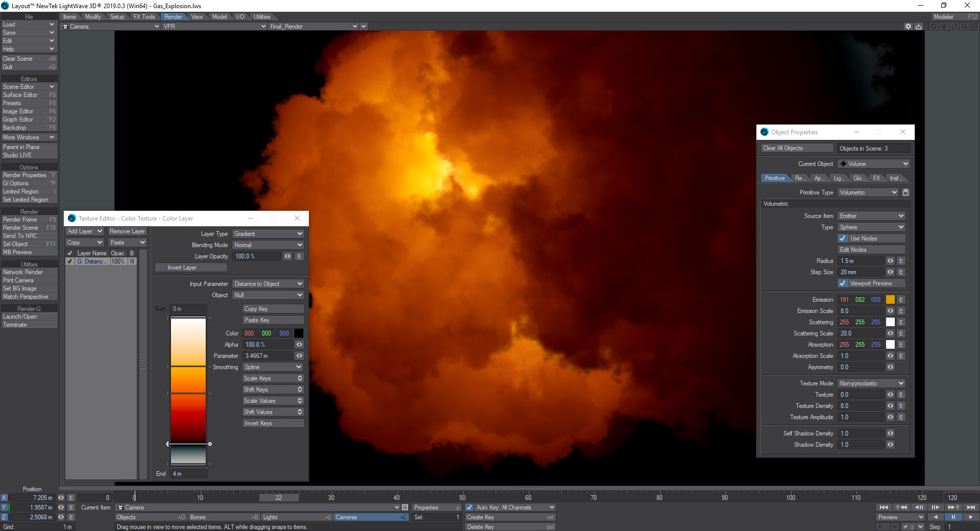Switch to the FX tab in Object Properties
Image resolution: width=980 pixels, height=531 pixels.
pyautogui.click(x=876, y=178)
